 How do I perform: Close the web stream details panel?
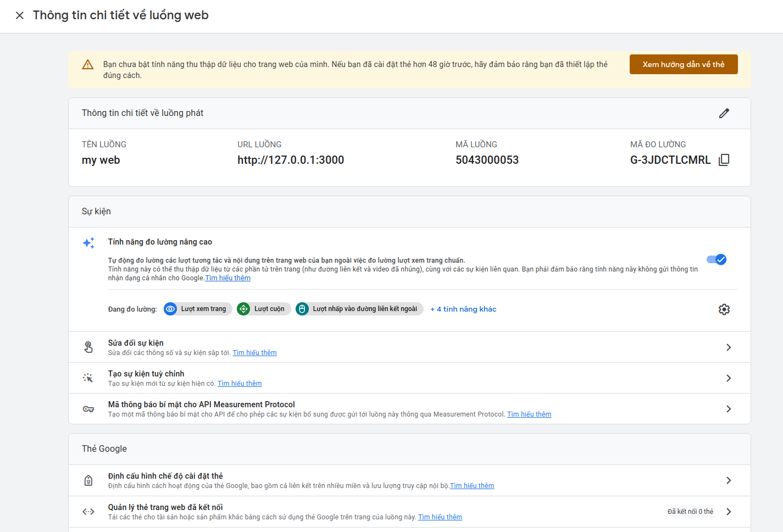(20, 15)
